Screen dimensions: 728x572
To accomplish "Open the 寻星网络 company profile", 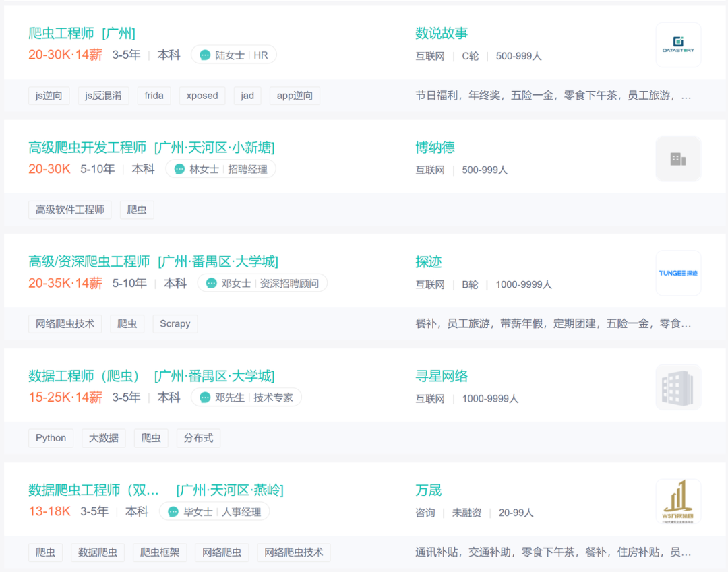I will coord(441,376).
